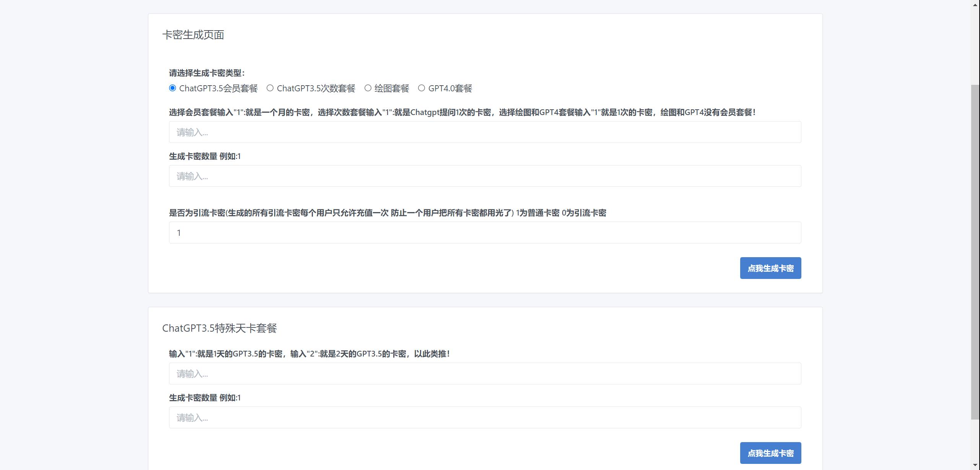This screenshot has width=980, height=470.
Task: Click the special day-card days input
Action: [x=485, y=374]
